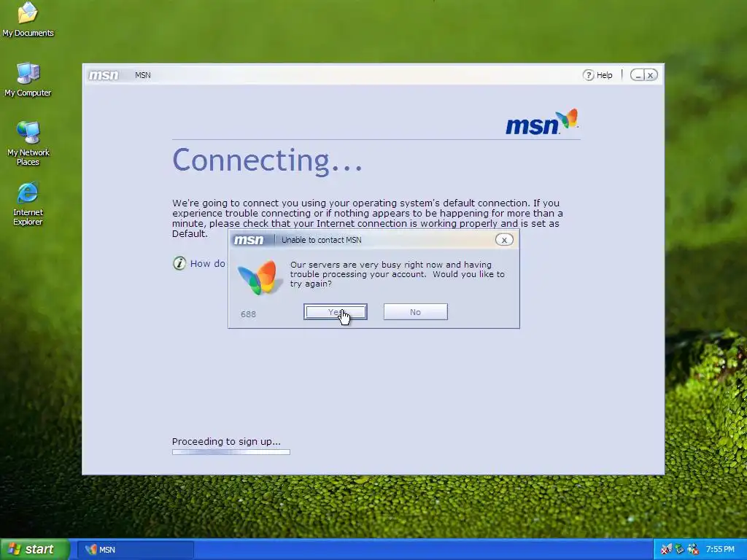
Task: Click the Proceeding to sign up... status text
Action: 226,441
